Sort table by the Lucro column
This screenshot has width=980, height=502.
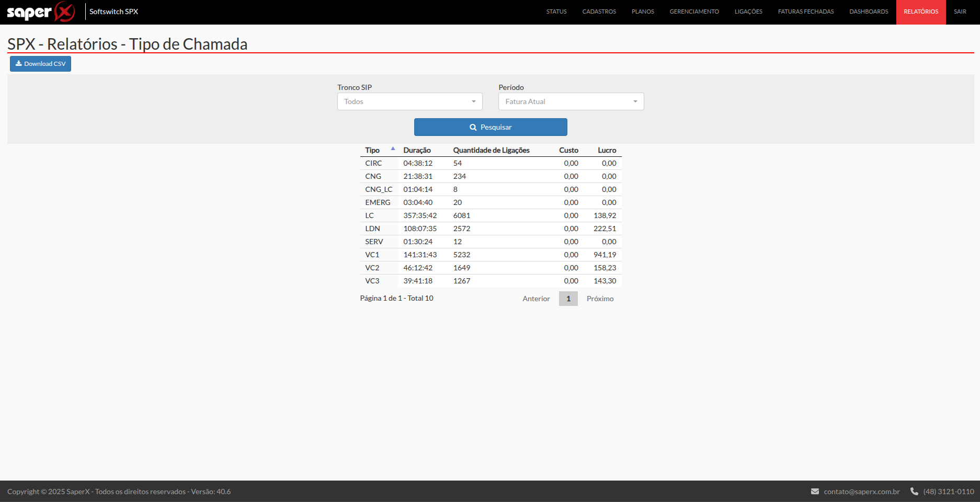tap(607, 150)
